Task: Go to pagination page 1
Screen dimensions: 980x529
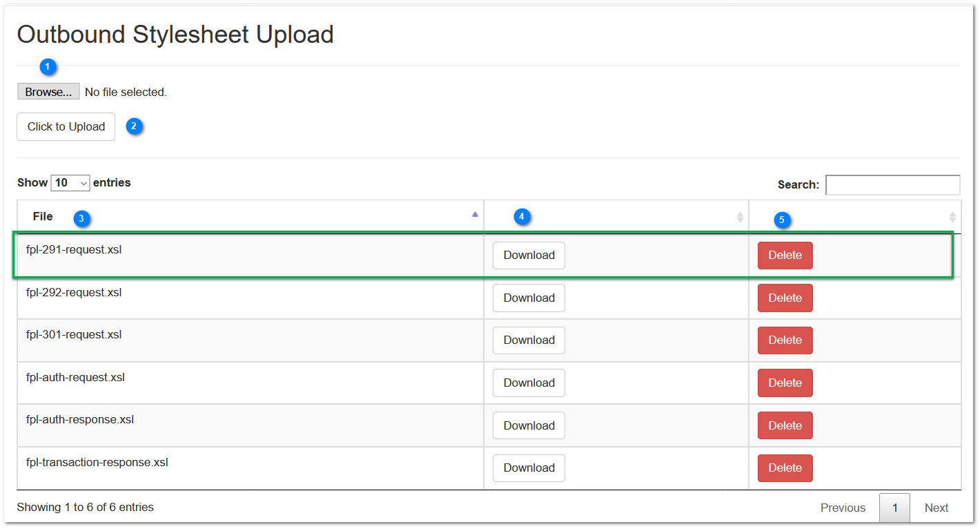Action: pyautogui.click(x=894, y=508)
